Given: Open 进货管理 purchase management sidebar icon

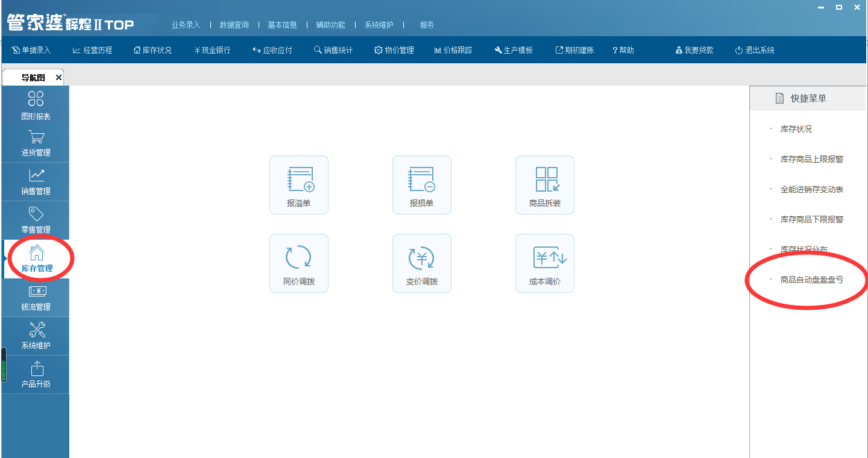Looking at the screenshot, I should tap(36, 143).
